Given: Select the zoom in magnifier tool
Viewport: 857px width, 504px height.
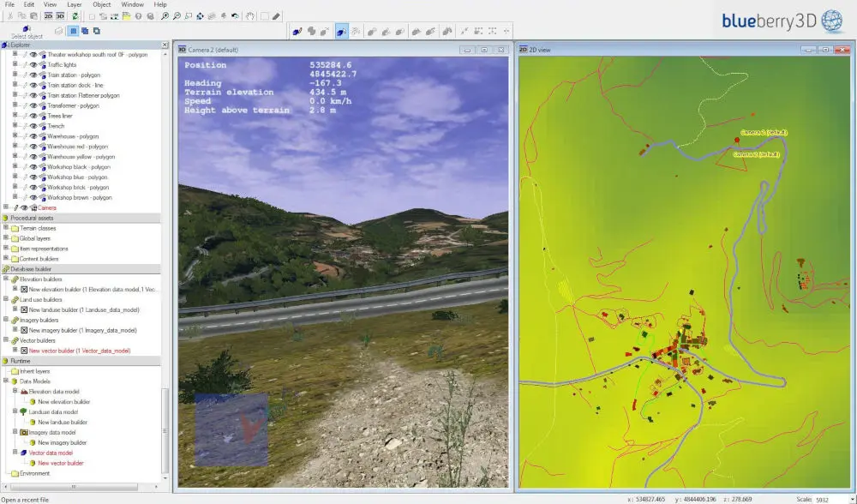Looking at the screenshot, I should click(x=165, y=16).
